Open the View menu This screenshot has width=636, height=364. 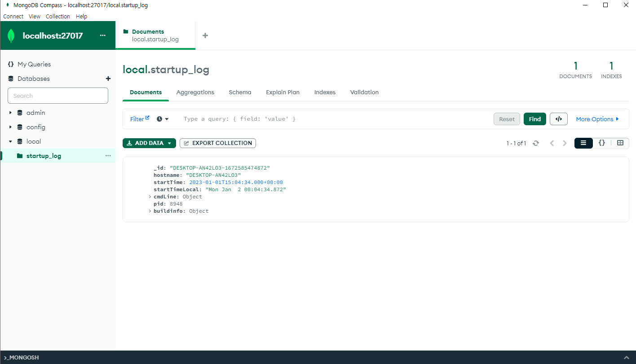pyautogui.click(x=35, y=16)
